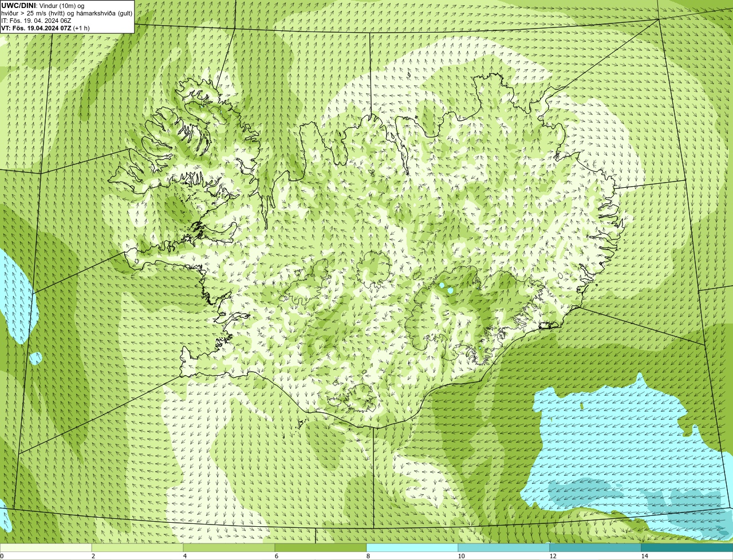Select the 10–12 m/s cyan bar segment
The width and height of the screenshot is (733, 560).
504,547
